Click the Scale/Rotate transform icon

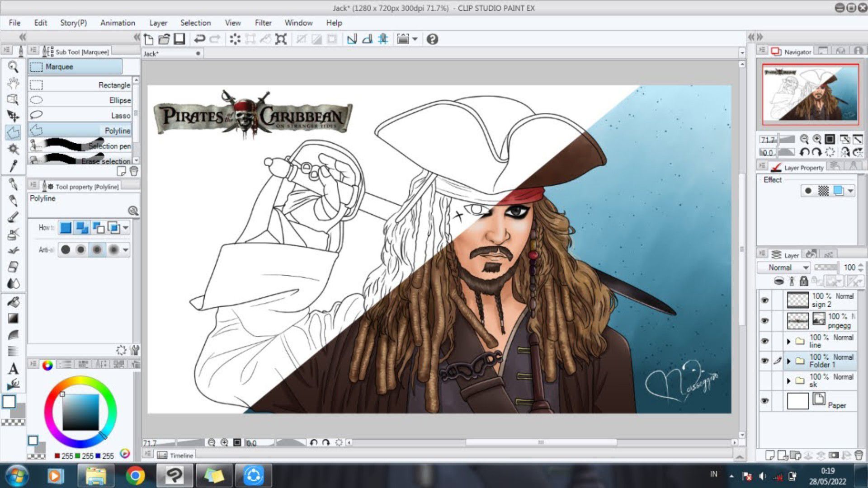pyautogui.click(x=281, y=39)
